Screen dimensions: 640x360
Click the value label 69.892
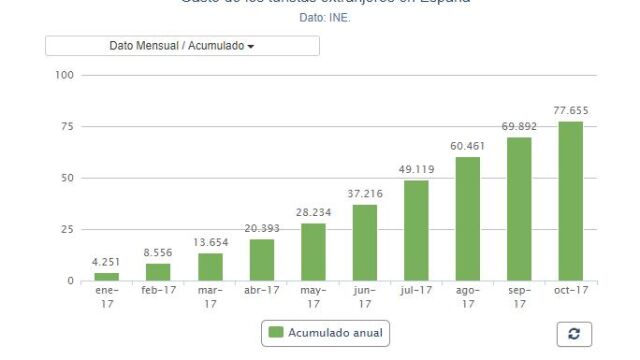click(x=519, y=127)
